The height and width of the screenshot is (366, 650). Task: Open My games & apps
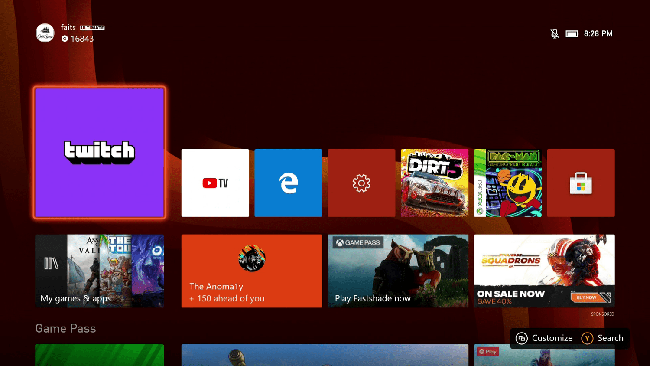(x=99, y=271)
